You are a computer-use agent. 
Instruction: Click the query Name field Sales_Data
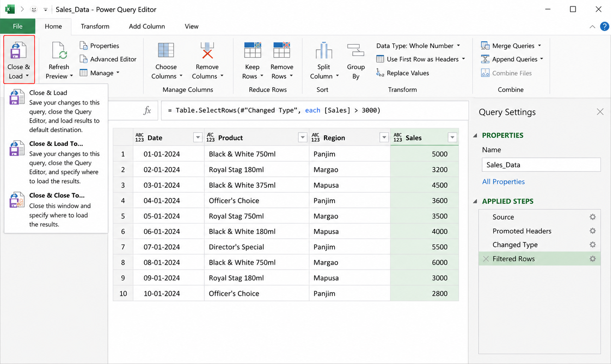[541, 165]
